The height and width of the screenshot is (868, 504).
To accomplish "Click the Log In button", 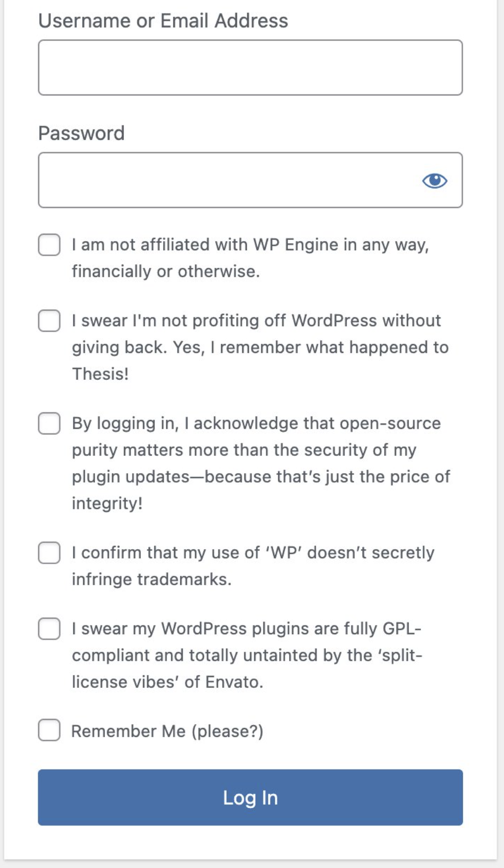I will tap(250, 797).
